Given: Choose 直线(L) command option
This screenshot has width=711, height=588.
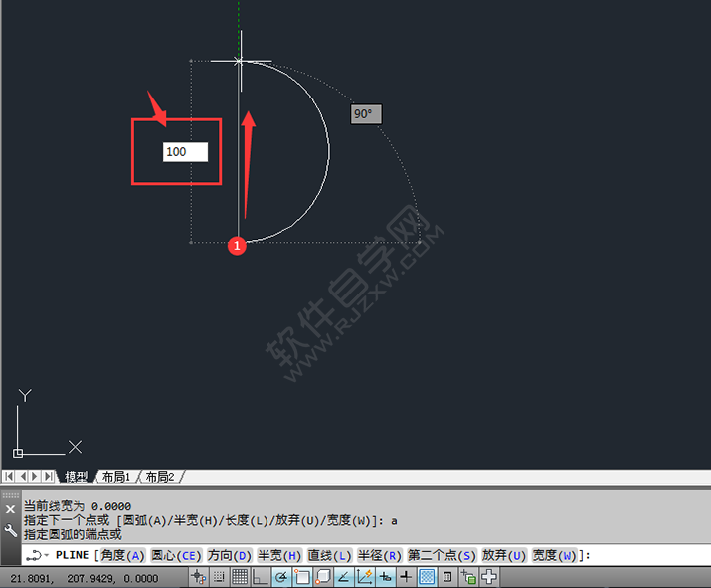Looking at the screenshot, I should pos(329,555).
